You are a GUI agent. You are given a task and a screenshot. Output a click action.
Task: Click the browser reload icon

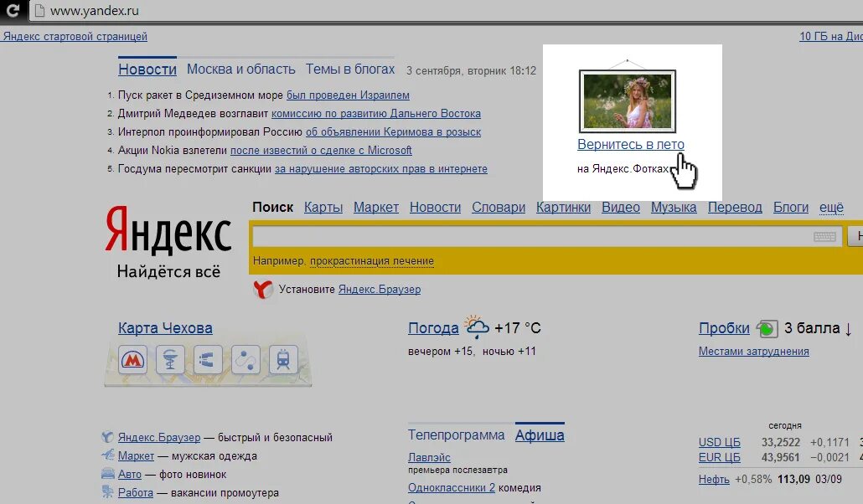(x=12, y=12)
